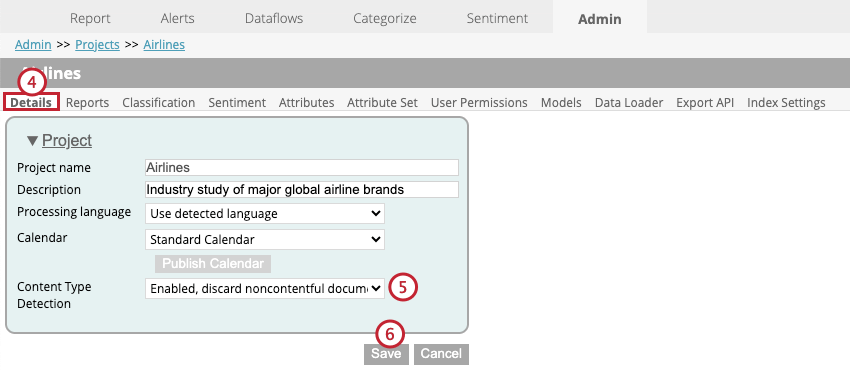Click the Content Type Detection label
850x371 pixels.
[x=54, y=295]
